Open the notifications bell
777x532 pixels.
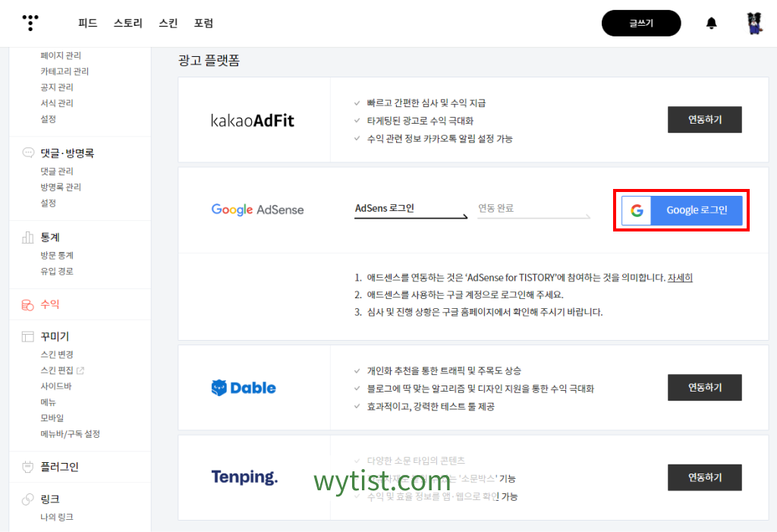tap(711, 23)
